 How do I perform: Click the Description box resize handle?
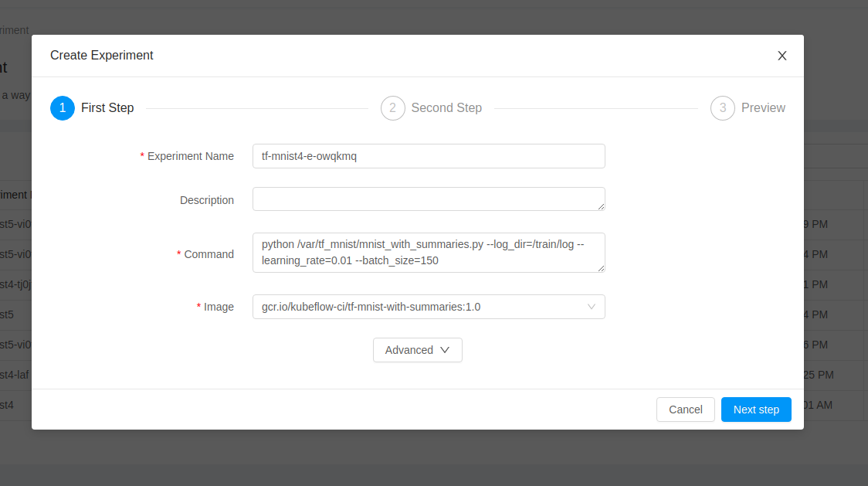601,206
